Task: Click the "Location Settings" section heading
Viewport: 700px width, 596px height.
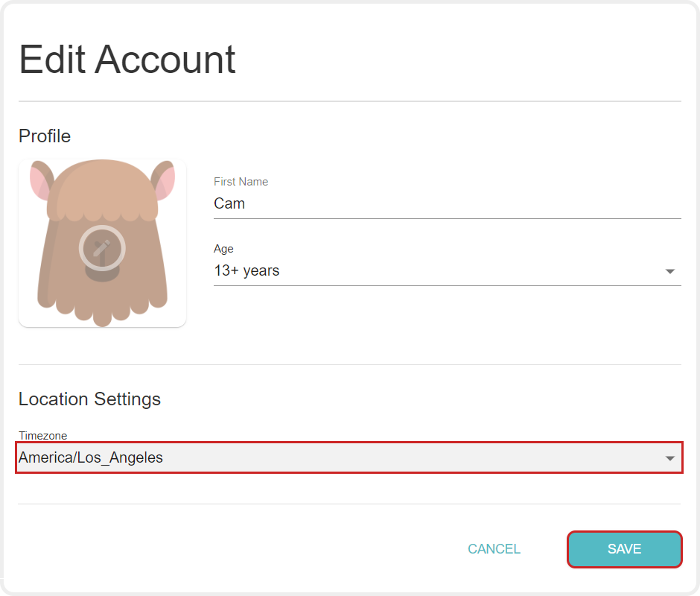Action: tap(89, 399)
